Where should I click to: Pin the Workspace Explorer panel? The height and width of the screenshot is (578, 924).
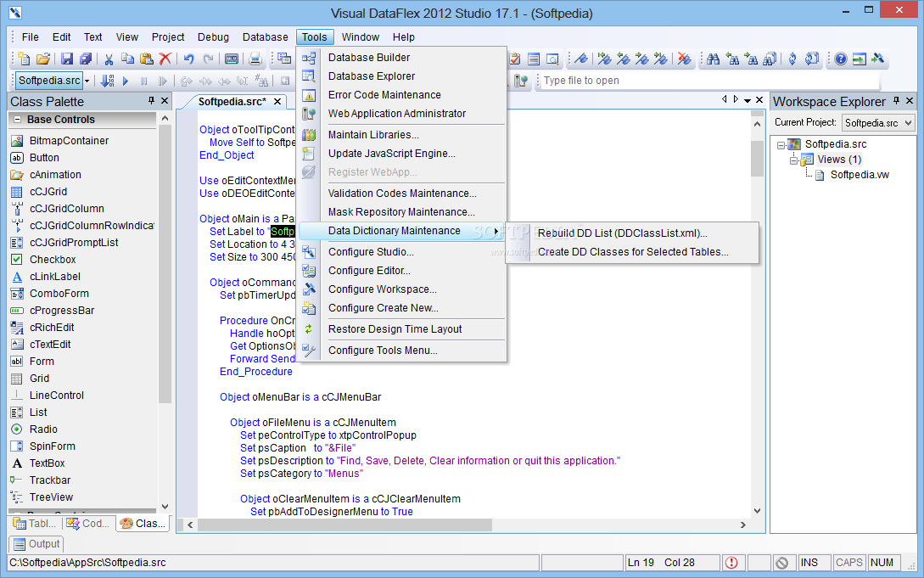896,101
